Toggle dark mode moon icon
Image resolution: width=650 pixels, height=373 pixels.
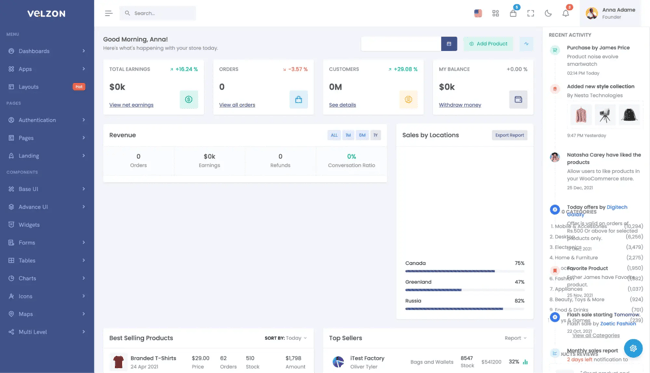[548, 13]
